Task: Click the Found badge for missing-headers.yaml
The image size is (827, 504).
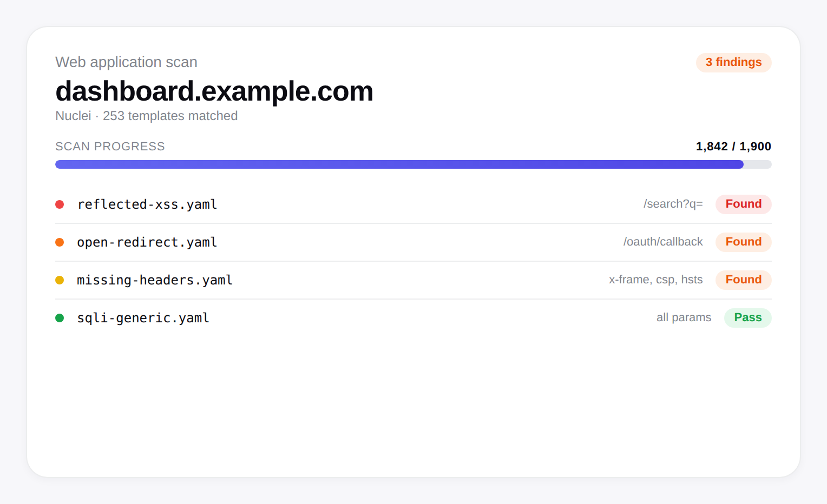Action: (x=743, y=280)
